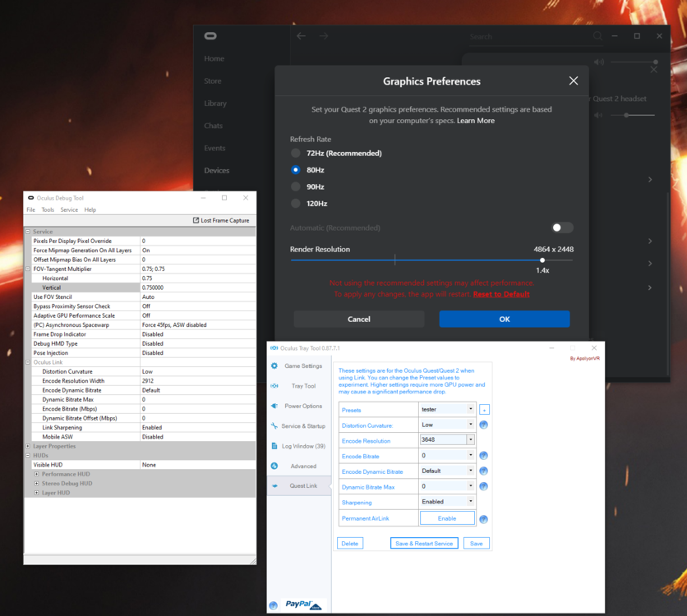This screenshot has height=616, width=687.
Task: Add new preset with plus button
Action: coord(484,410)
